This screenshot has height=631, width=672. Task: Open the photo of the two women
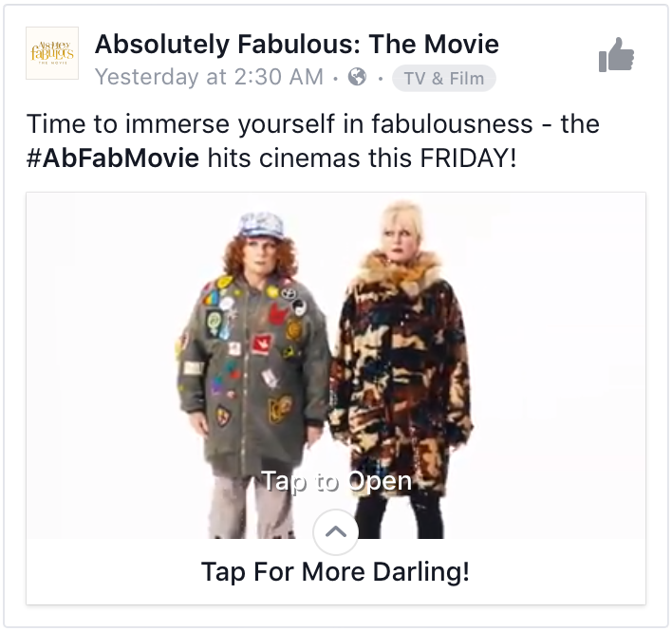(336, 365)
